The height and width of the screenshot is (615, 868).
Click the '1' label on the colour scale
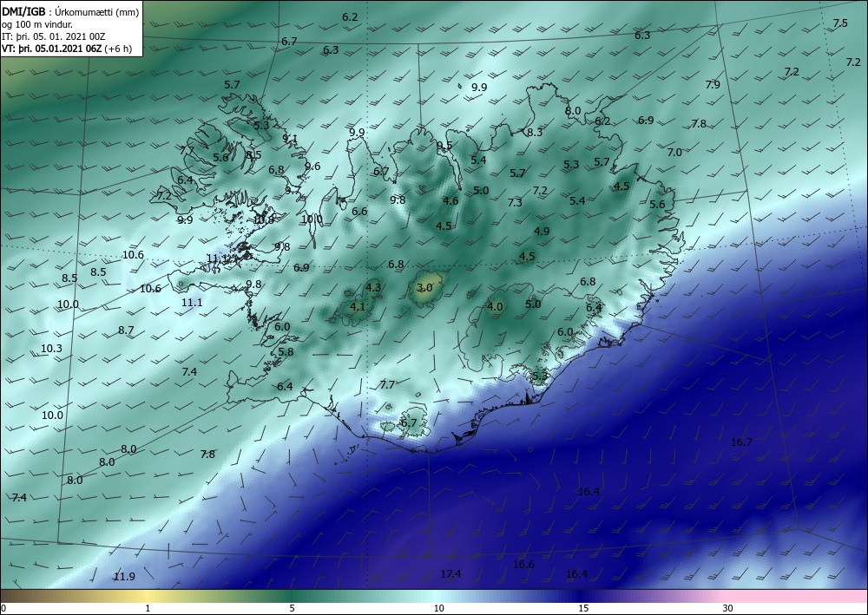tap(148, 609)
